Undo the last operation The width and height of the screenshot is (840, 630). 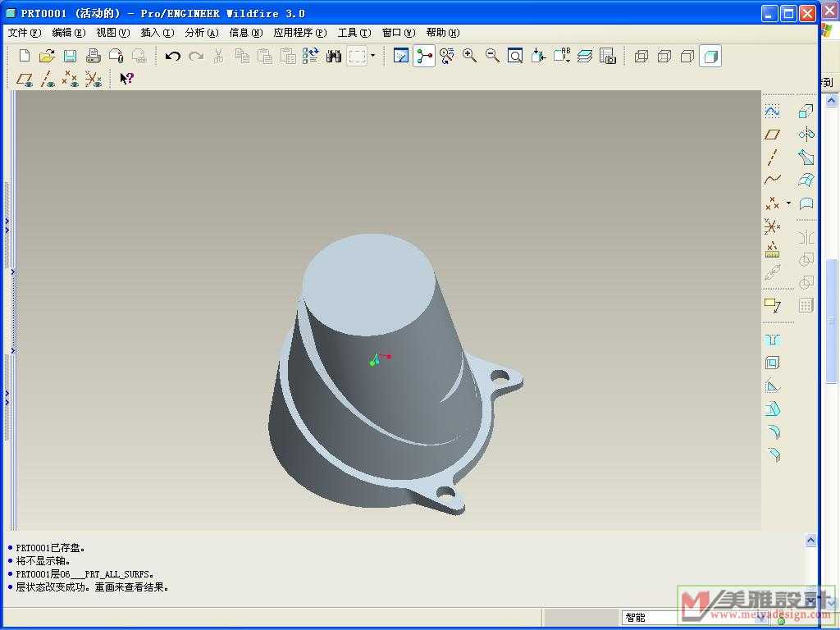[172, 56]
